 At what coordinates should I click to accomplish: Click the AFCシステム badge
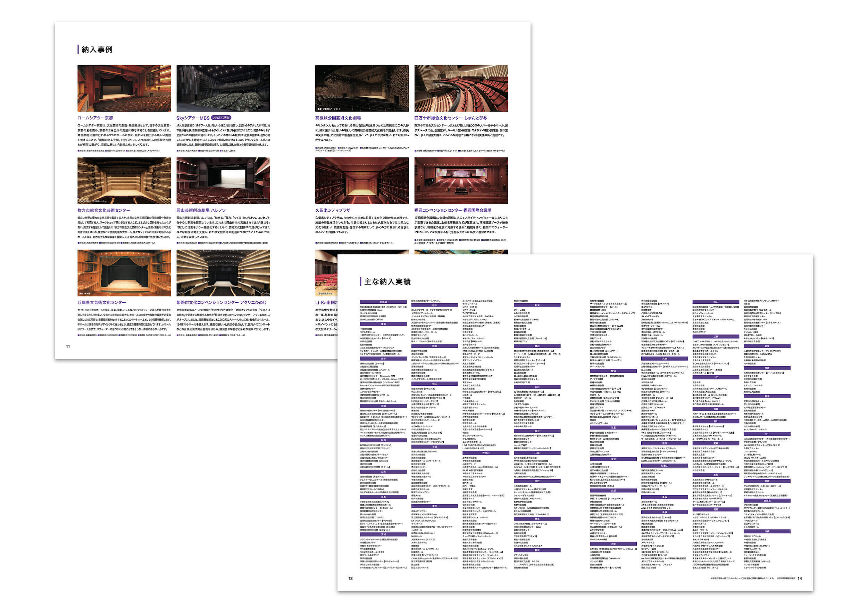[221, 118]
